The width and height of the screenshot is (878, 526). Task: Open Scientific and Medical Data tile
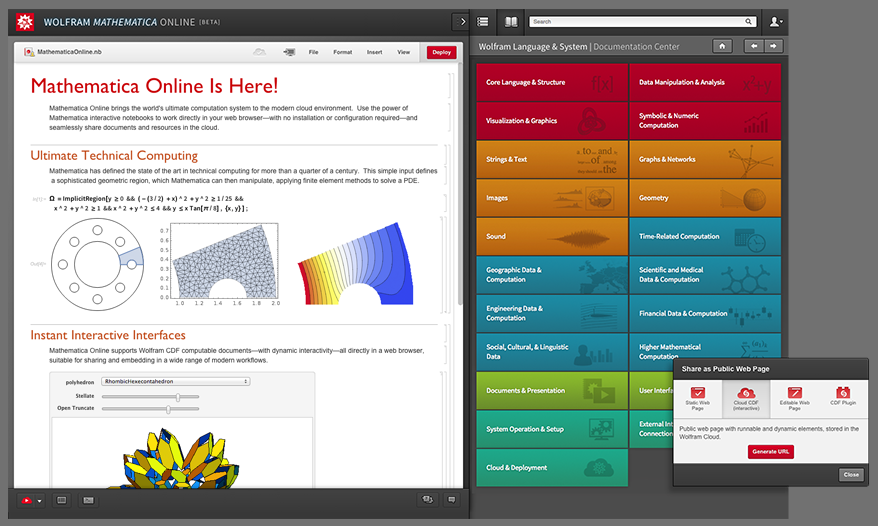(x=705, y=275)
